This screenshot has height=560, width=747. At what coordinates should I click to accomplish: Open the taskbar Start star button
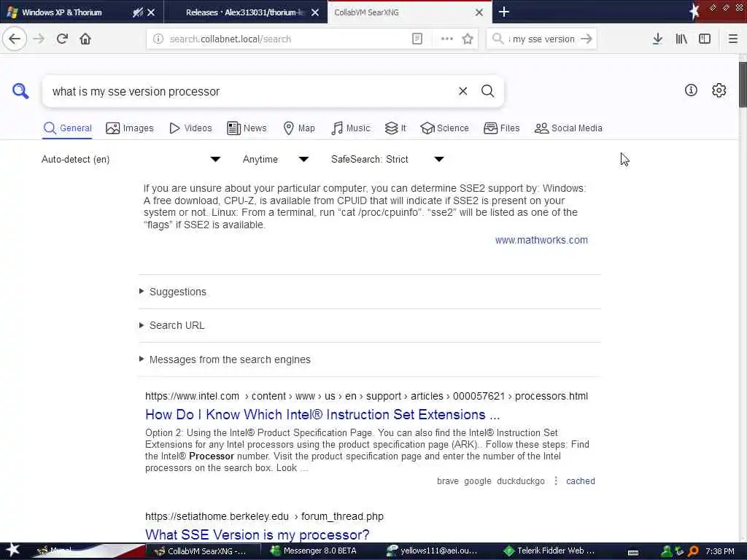13,551
